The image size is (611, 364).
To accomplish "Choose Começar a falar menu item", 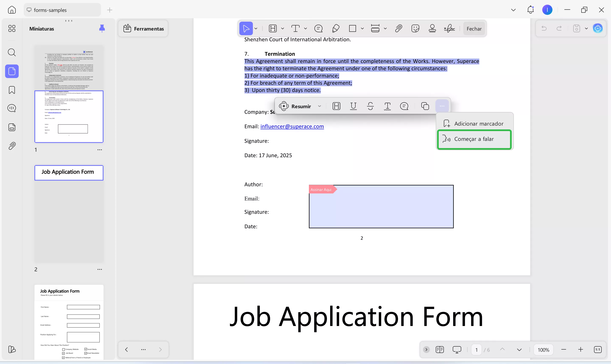I will pyautogui.click(x=474, y=139).
